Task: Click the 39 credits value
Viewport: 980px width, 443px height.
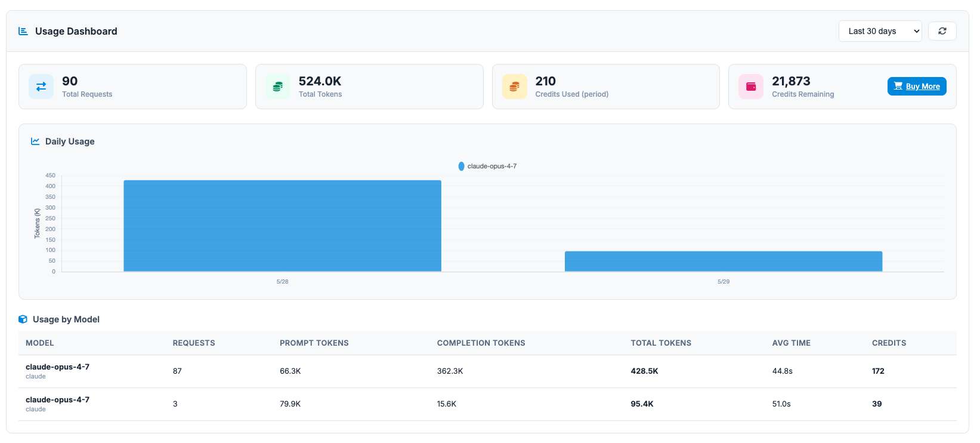Action: [x=877, y=404]
